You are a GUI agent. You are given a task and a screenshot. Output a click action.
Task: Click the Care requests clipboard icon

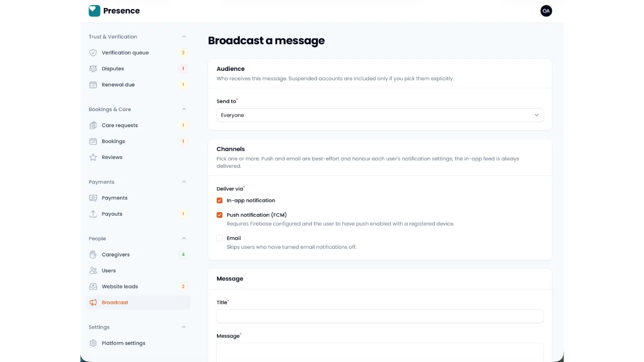[x=93, y=125]
